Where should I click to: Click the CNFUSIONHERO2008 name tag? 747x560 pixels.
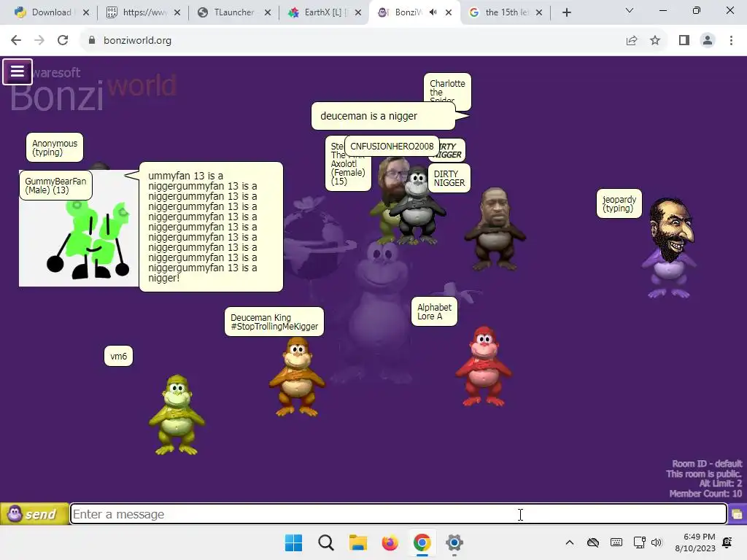392,146
